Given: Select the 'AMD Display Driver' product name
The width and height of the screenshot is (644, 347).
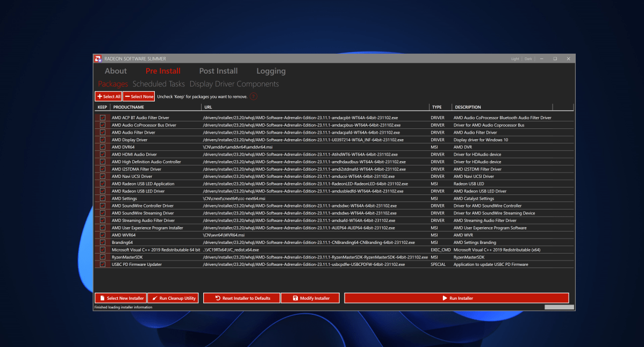Looking at the screenshot, I should tap(130, 140).
